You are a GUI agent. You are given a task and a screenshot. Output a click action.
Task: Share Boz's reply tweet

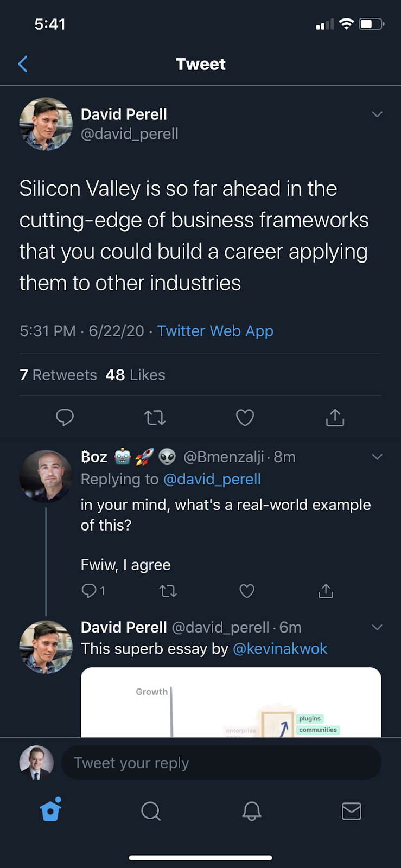pos(326,591)
